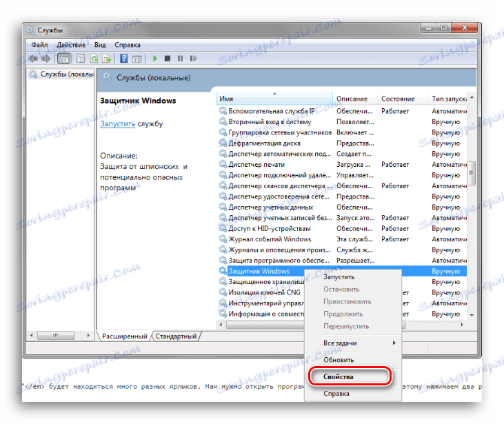Select the Доступ к HID-устройствам service
Image resolution: width=504 pixels, height=424 pixels.
coord(343,228)
